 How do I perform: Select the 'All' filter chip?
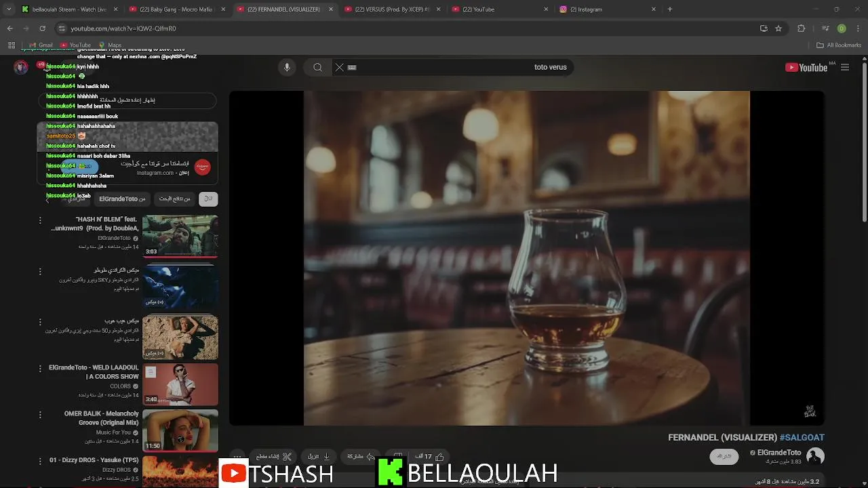coord(208,199)
